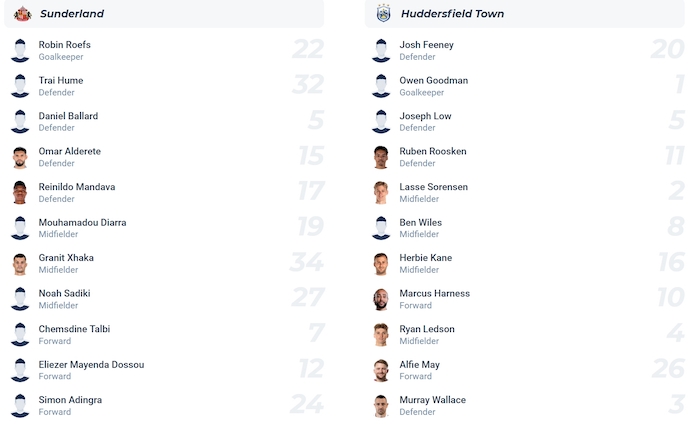
Task: Open the Sunderland team header
Action: 72,14
